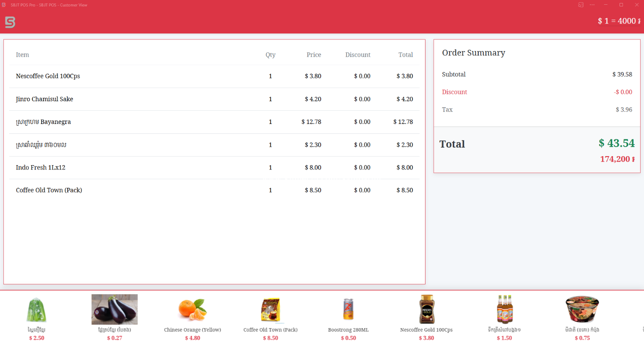Select the eggplant product image

coord(114,309)
